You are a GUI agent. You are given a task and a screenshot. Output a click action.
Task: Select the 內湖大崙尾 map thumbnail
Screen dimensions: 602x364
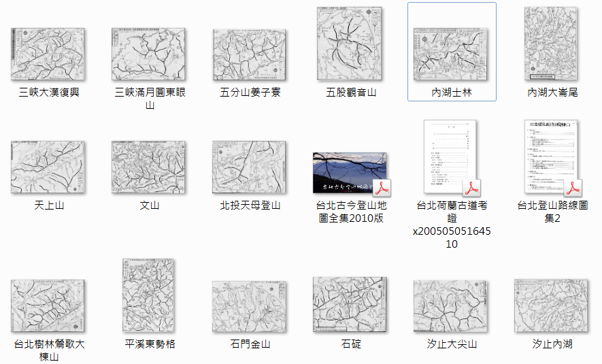[x=552, y=44]
